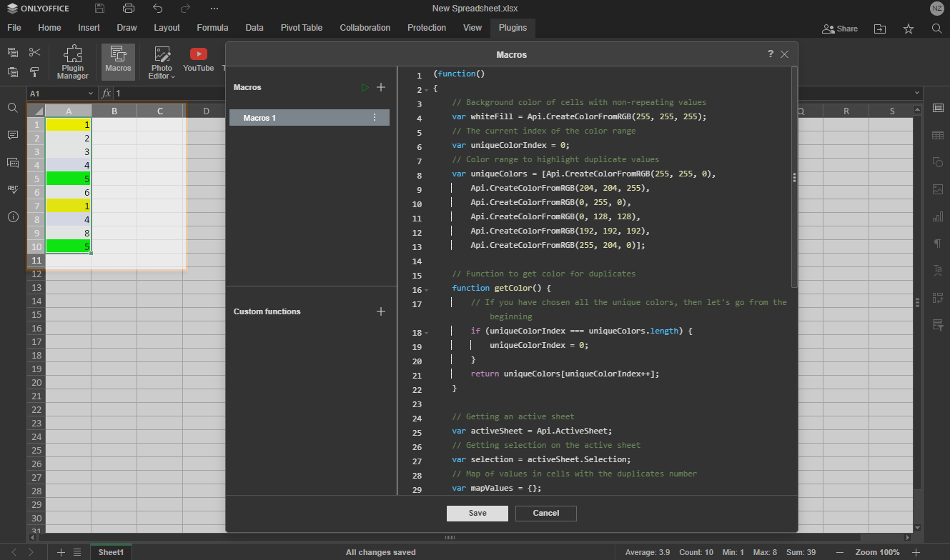Switch to the Formula tab

(x=212, y=28)
